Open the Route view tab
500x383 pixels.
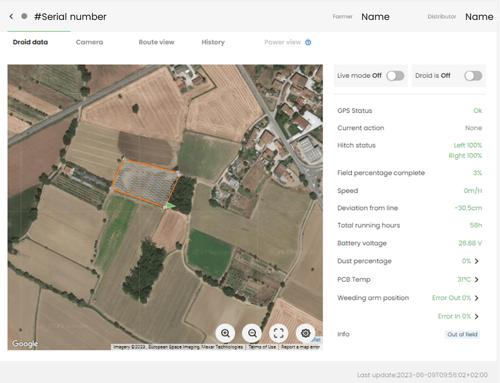(157, 42)
